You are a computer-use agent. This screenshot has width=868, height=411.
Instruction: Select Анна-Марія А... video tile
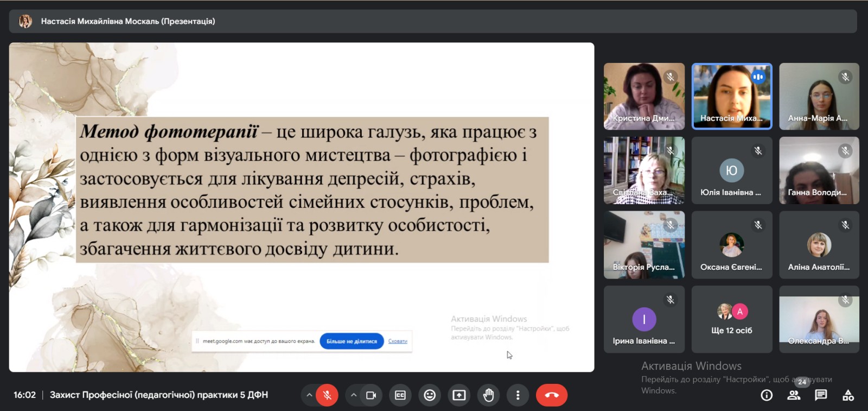pos(819,96)
